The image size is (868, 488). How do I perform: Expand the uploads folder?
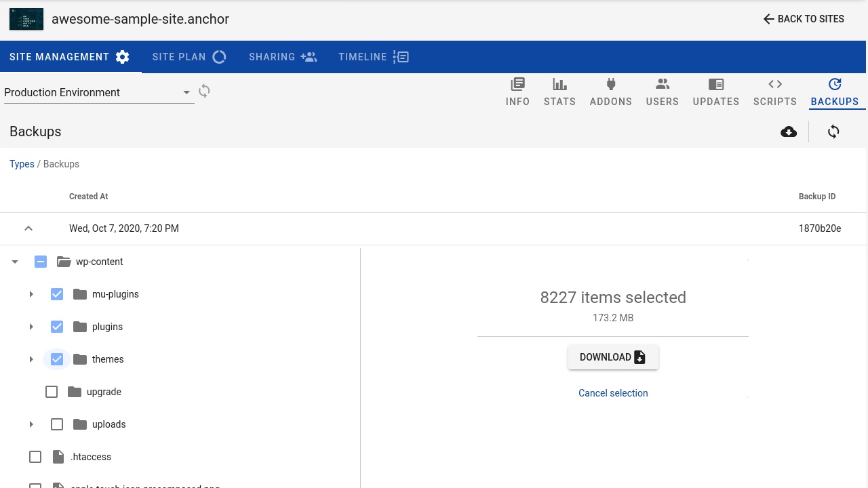point(31,424)
